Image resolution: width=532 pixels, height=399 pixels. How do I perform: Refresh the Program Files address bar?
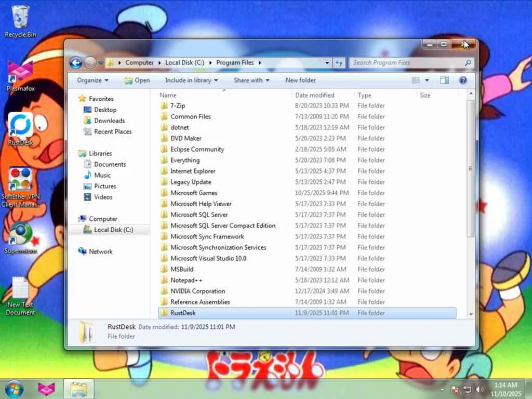(x=339, y=63)
